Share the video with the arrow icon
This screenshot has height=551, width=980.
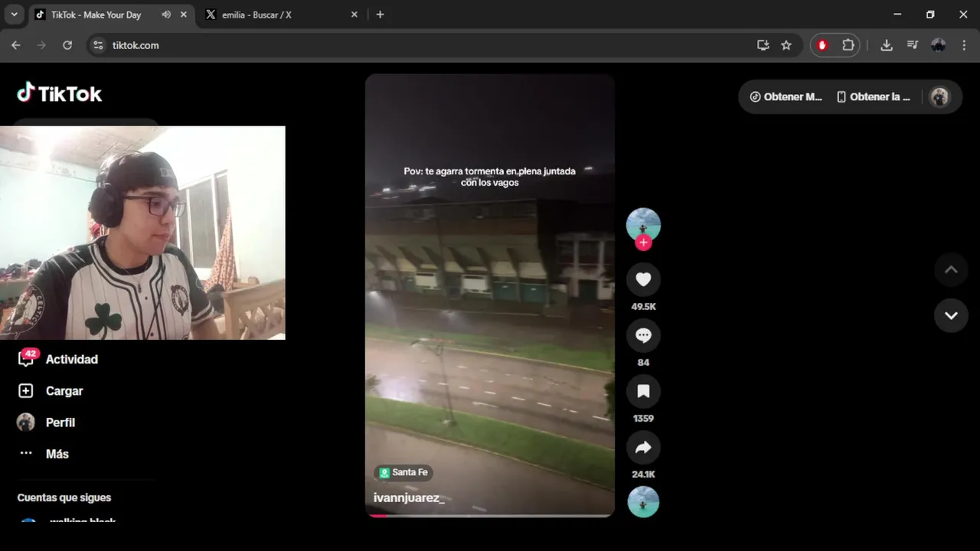643,447
